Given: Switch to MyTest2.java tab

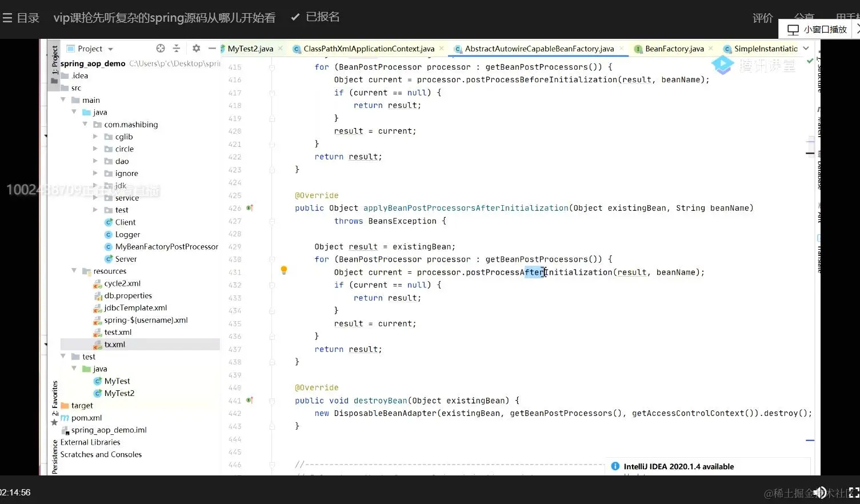Looking at the screenshot, I should pos(250,49).
